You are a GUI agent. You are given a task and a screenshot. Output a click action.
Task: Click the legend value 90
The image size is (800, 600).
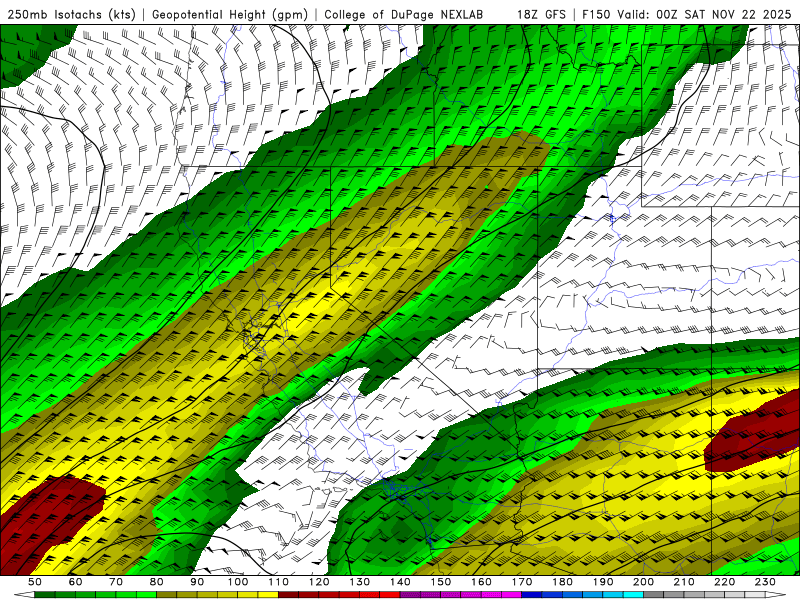197,582
